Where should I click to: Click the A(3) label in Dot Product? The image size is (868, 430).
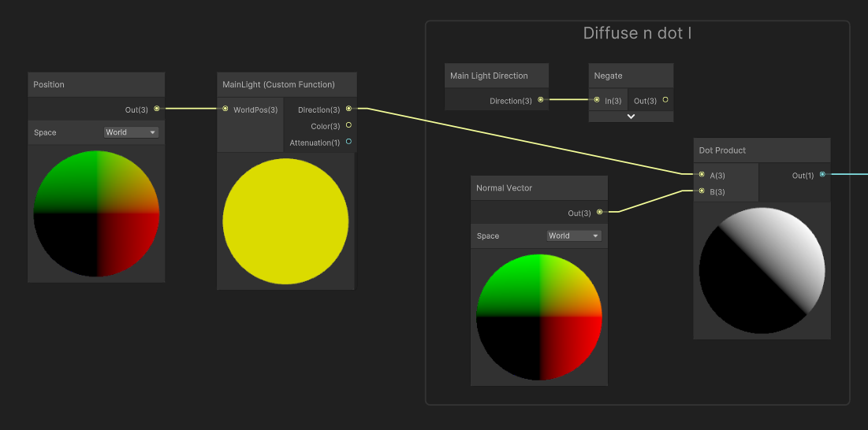(x=717, y=175)
